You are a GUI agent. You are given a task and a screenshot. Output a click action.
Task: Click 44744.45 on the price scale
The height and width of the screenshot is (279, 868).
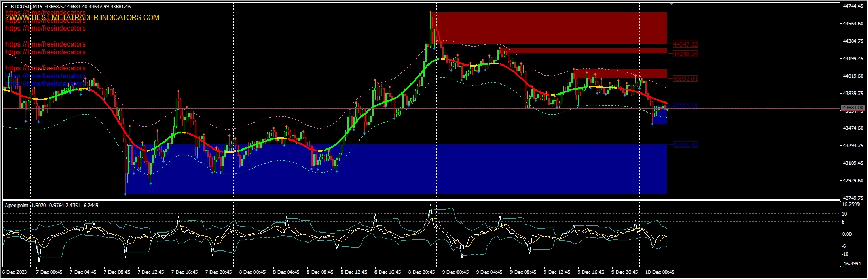[853, 6]
